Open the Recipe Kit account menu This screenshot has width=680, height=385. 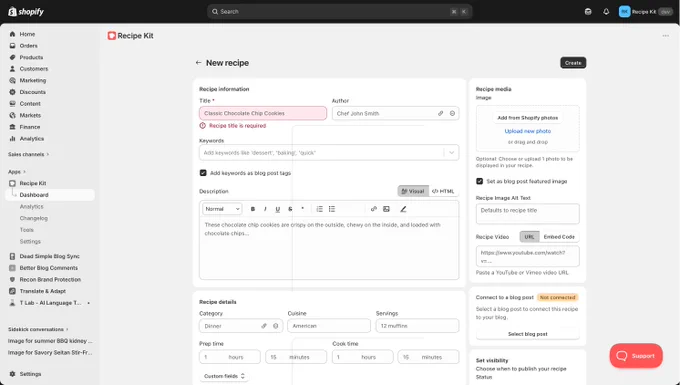coord(645,12)
